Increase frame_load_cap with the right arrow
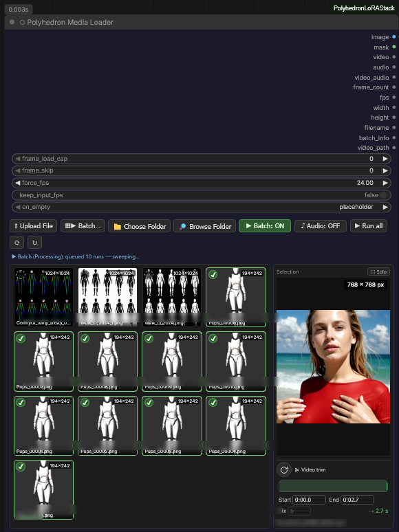Screen dimensions: 399x532 pyautogui.click(x=385, y=159)
